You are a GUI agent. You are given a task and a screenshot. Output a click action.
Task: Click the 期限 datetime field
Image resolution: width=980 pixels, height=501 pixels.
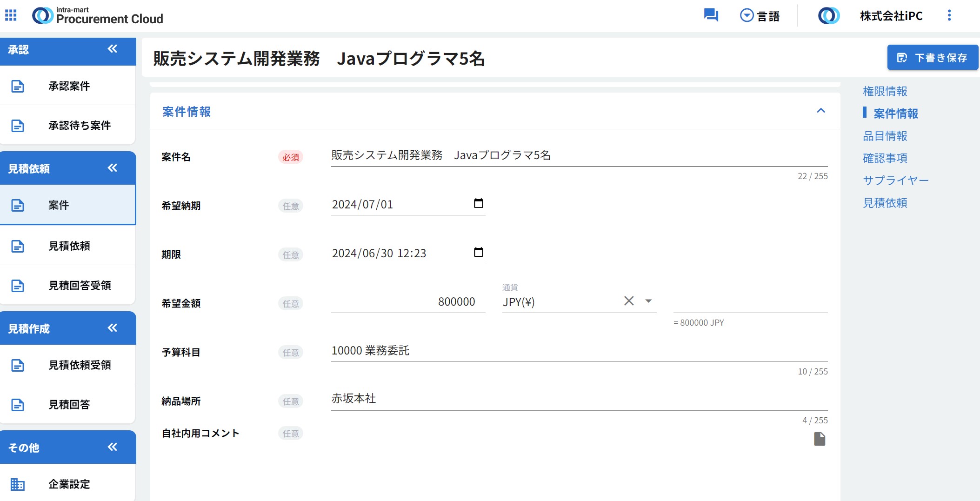408,254
